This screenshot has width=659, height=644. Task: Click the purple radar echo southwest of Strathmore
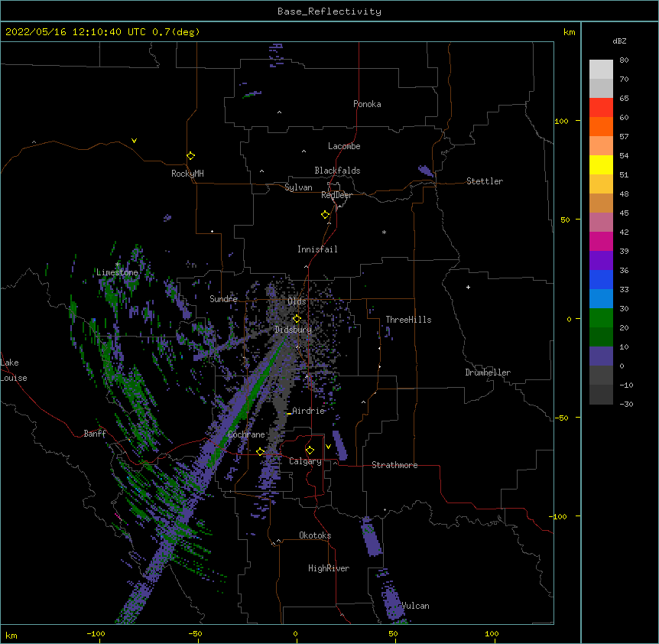tap(339, 445)
